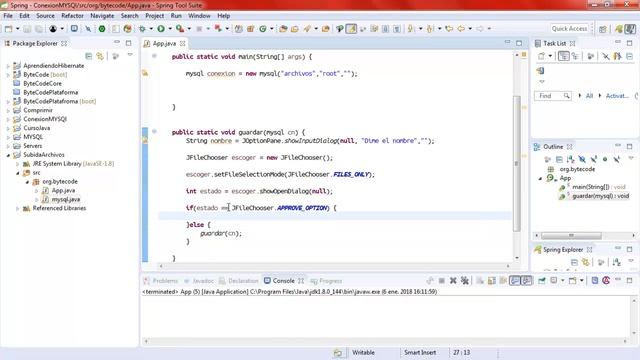Open the Refactor menu
Viewport: 640px width, 360px height.
pyautogui.click(x=72, y=16)
